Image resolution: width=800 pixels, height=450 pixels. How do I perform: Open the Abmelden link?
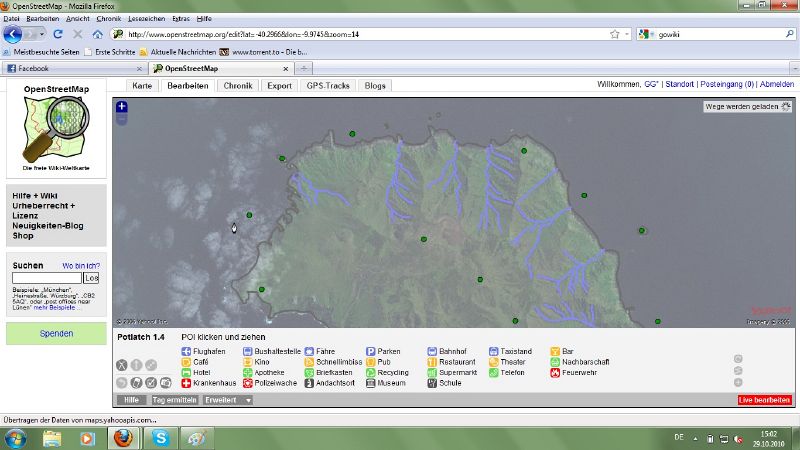point(777,84)
